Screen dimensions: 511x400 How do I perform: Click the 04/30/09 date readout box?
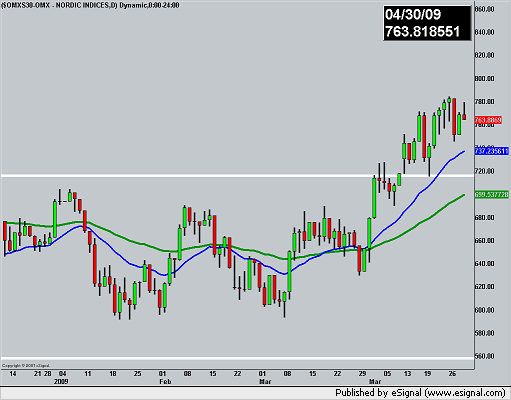tap(413, 15)
